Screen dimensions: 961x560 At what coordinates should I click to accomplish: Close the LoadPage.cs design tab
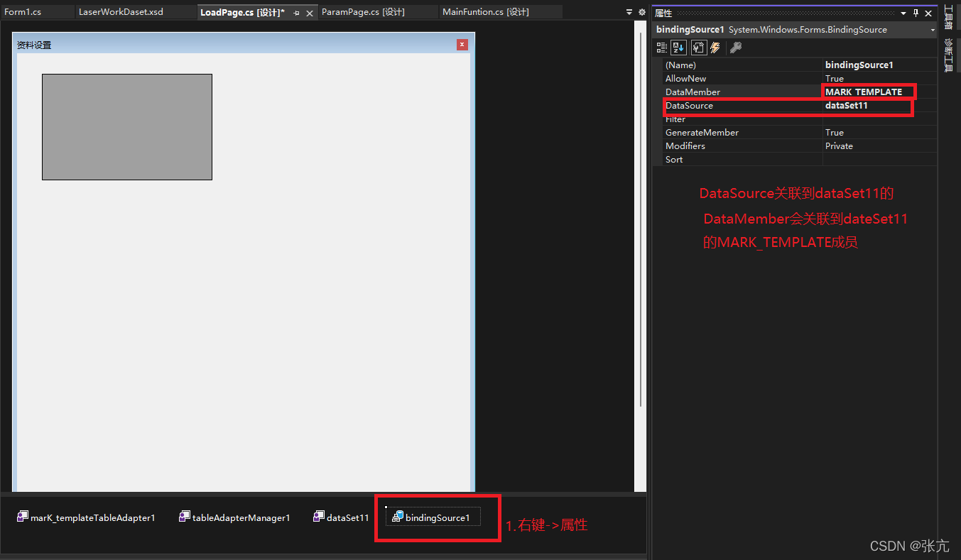(309, 13)
